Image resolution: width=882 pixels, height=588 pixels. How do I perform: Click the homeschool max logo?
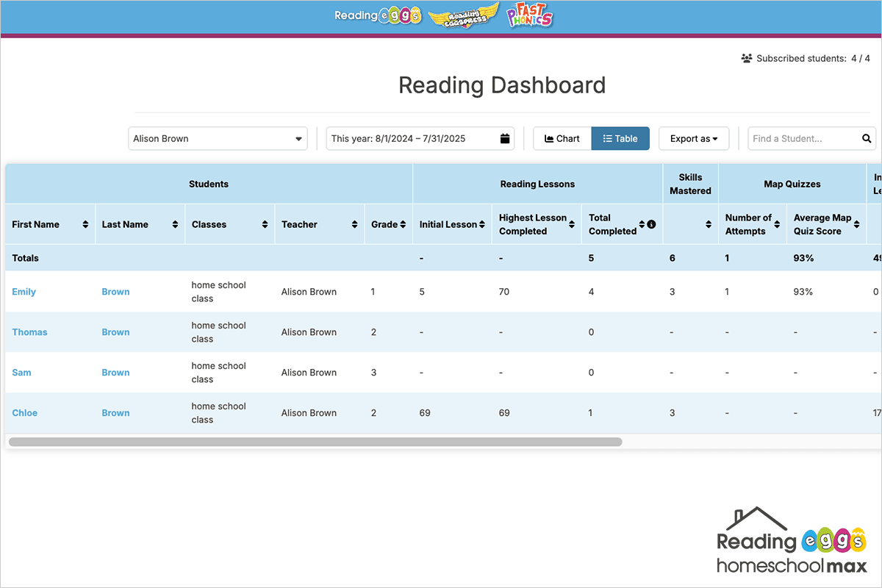click(x=790, y=540)
